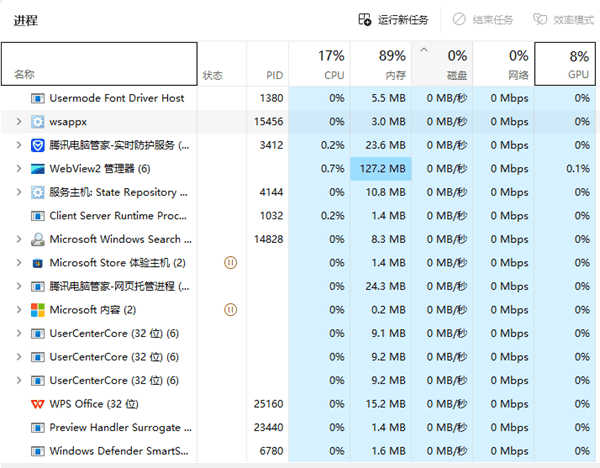Click the 进程 page title

click(x=26, y=20)
